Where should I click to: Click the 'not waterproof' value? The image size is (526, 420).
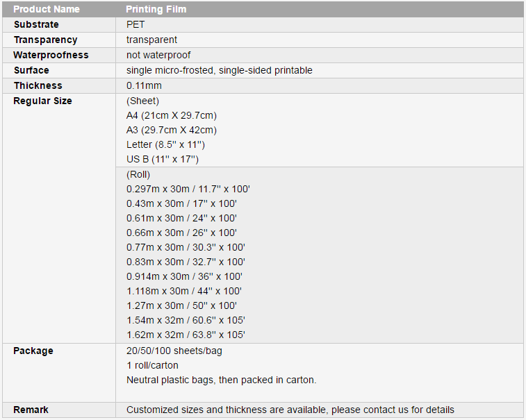158,55
